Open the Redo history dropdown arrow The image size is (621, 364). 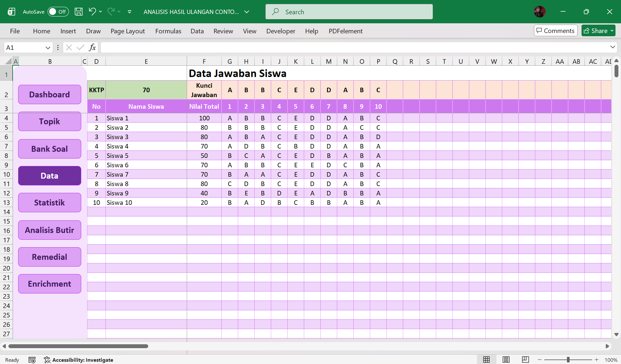(x=119, y=12)
